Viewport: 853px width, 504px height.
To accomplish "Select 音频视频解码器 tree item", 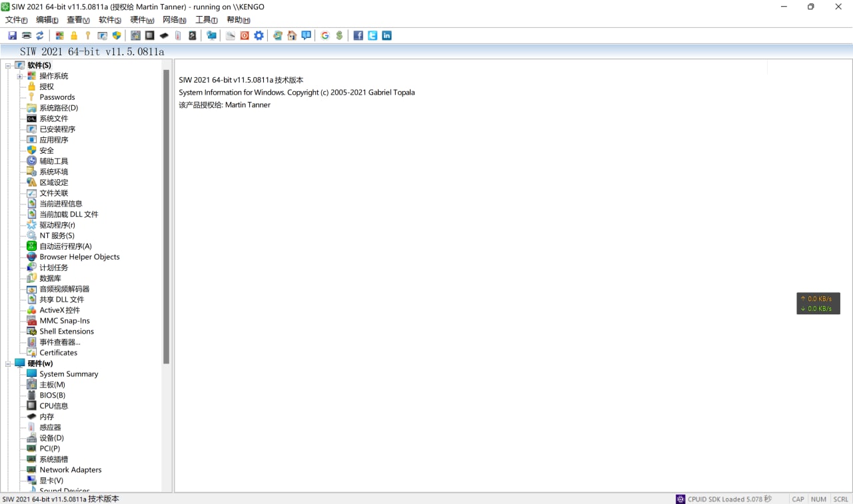I will click(64, 289).
